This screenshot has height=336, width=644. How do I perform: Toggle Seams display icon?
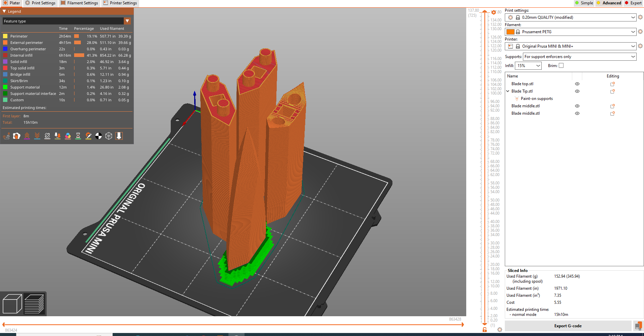click(x=47, y=136)
